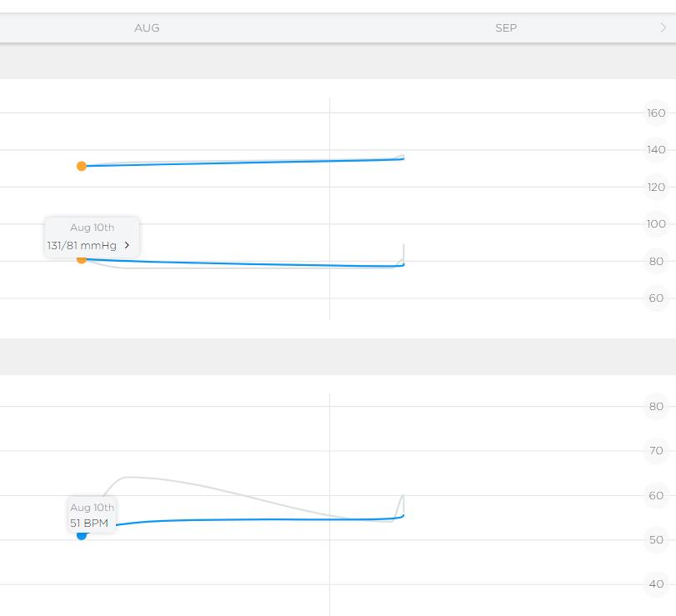Click the 70 label on heart rate axis

pos(656,451)
